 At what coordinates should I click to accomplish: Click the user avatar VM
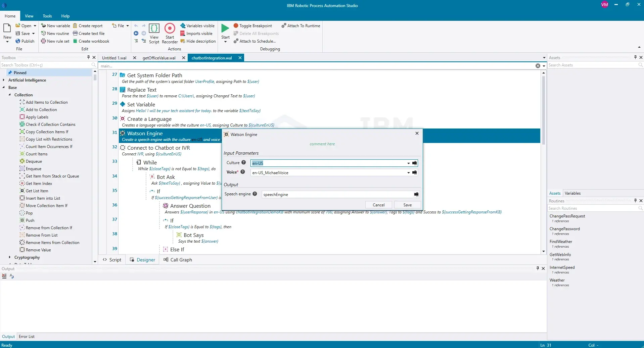pos(604,5)
